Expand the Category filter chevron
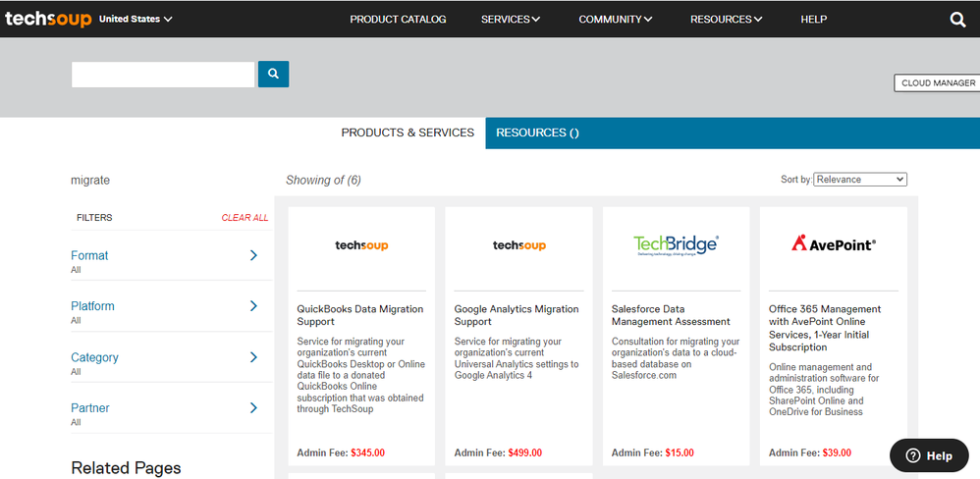This screenshot has width=980, height=479. click(253, 356)
